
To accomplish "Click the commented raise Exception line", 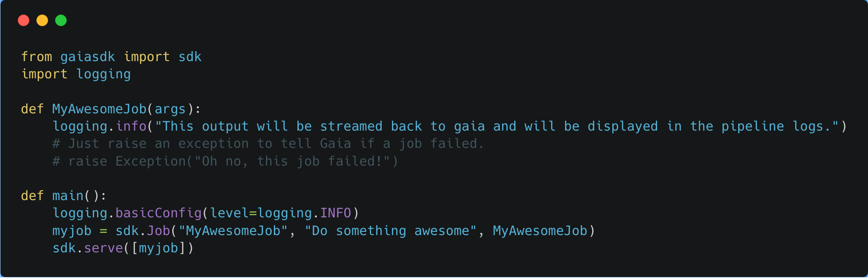I will (x=225, y=161).
